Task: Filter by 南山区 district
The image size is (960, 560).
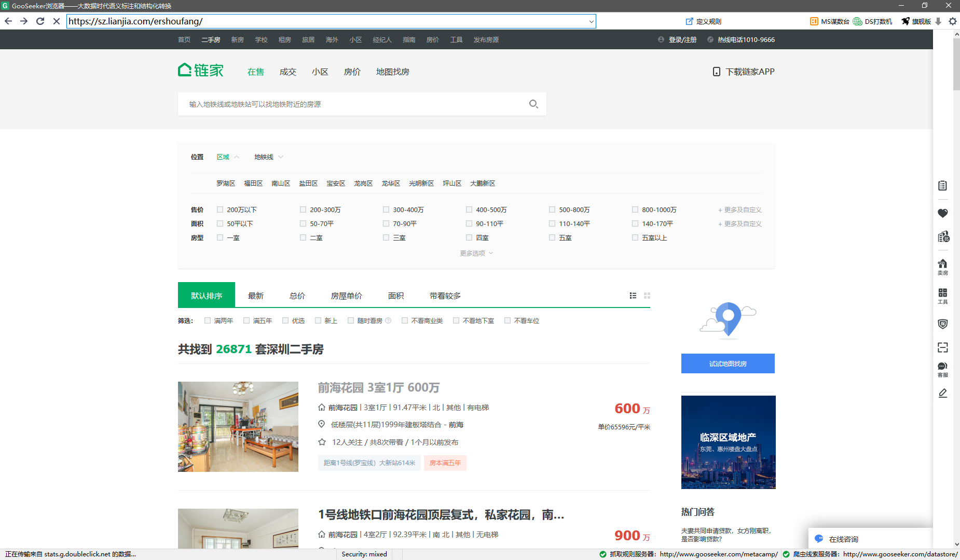Action: (281, 183)
